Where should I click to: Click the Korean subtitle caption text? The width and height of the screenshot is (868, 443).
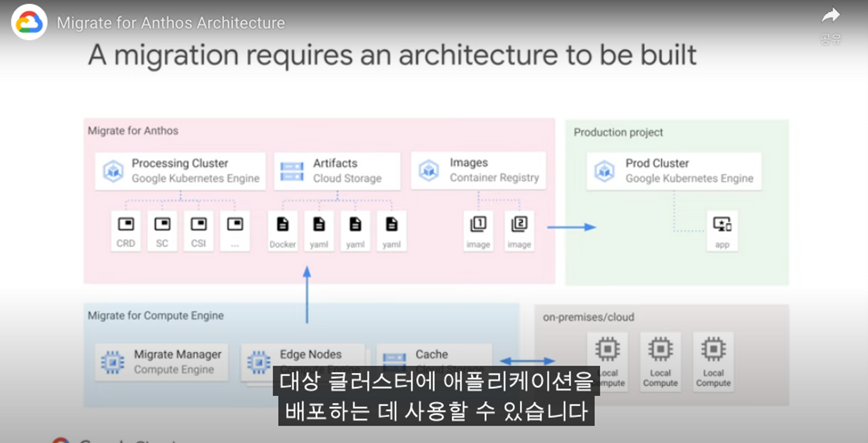click(x=436, y=396)
